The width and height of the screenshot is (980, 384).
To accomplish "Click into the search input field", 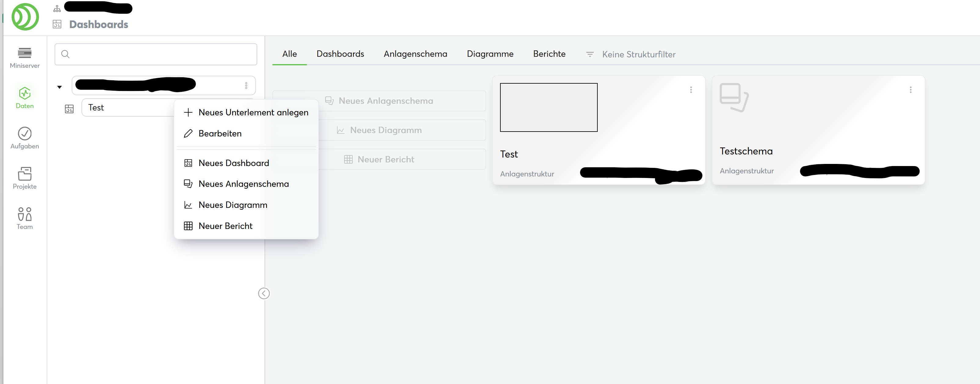I will [162, 54].
